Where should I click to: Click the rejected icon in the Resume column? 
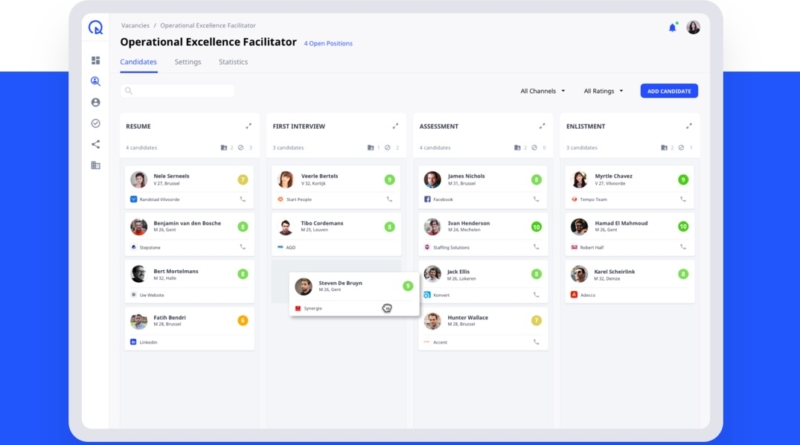(x=239, y=148)
